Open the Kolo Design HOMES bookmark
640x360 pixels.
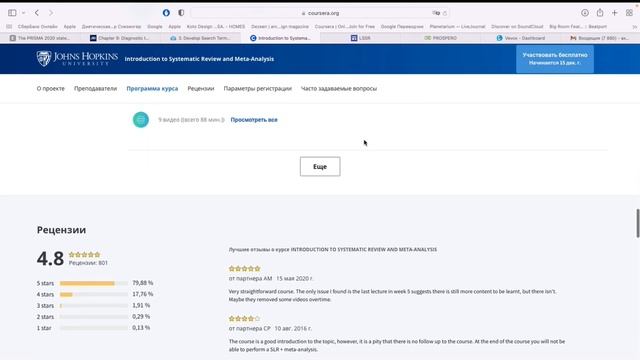point(216,27)
